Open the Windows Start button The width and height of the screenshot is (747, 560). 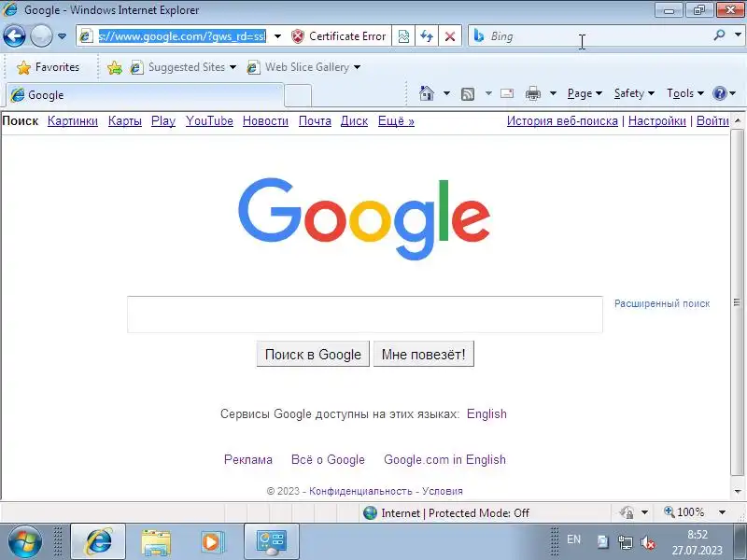point(25,541)
